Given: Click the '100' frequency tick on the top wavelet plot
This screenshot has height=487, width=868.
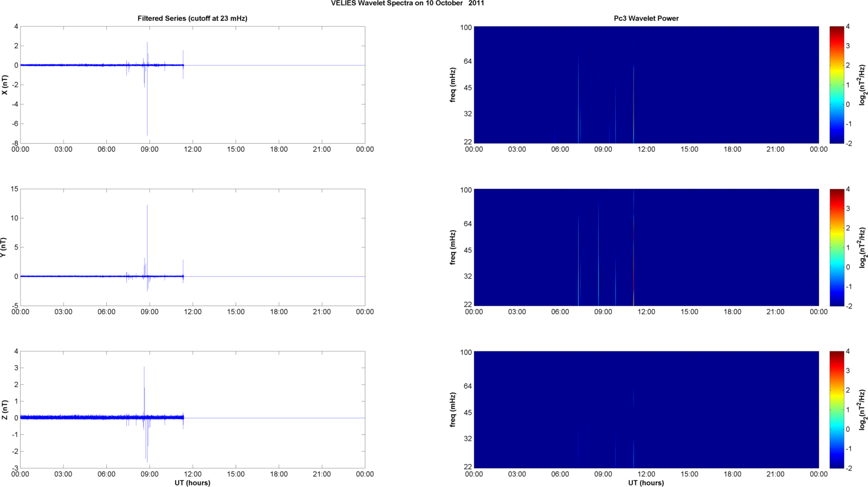Looking at the screenshot, I should [x=466, y=27].
